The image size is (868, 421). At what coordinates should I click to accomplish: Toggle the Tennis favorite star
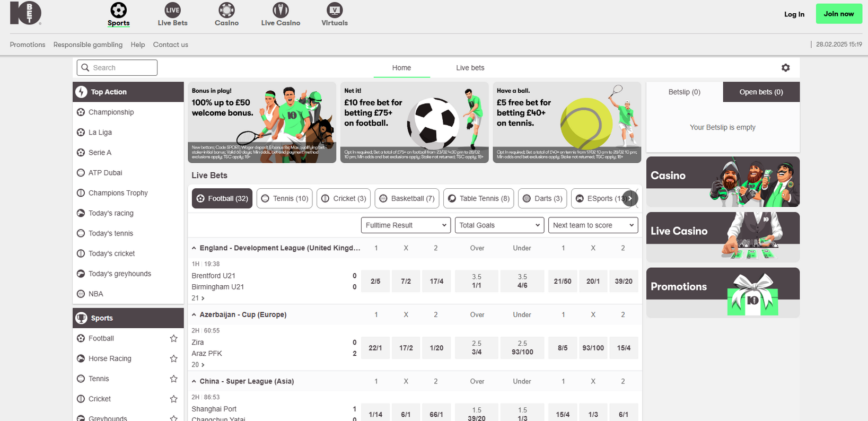tap(173, 379)
